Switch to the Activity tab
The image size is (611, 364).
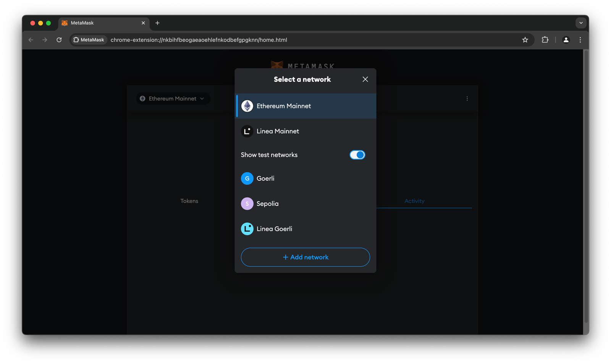point(414,201)
